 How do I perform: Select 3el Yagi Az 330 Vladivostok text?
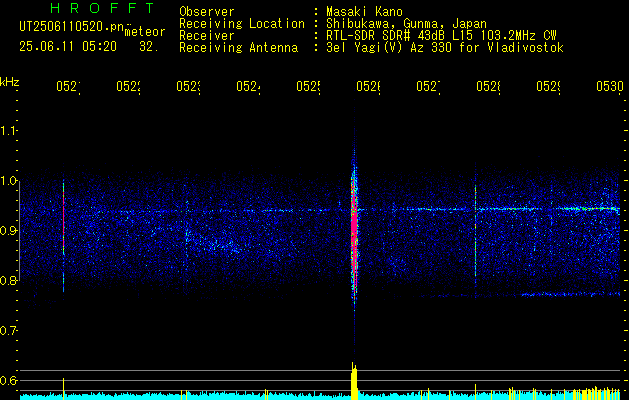coord(445,48)
